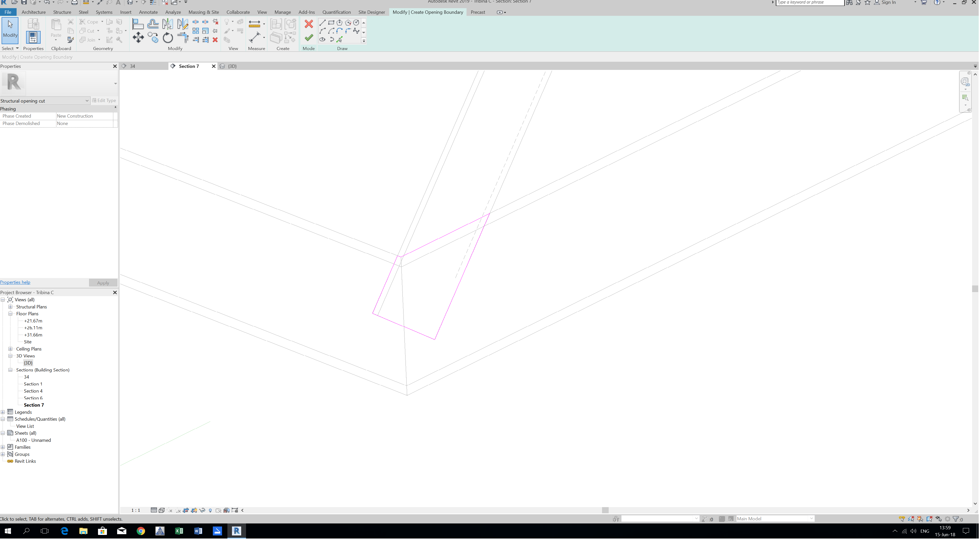The width and height of the screenshot is (980, 551).
Task: Open Visual Style on view control bar
Action: 161,511
